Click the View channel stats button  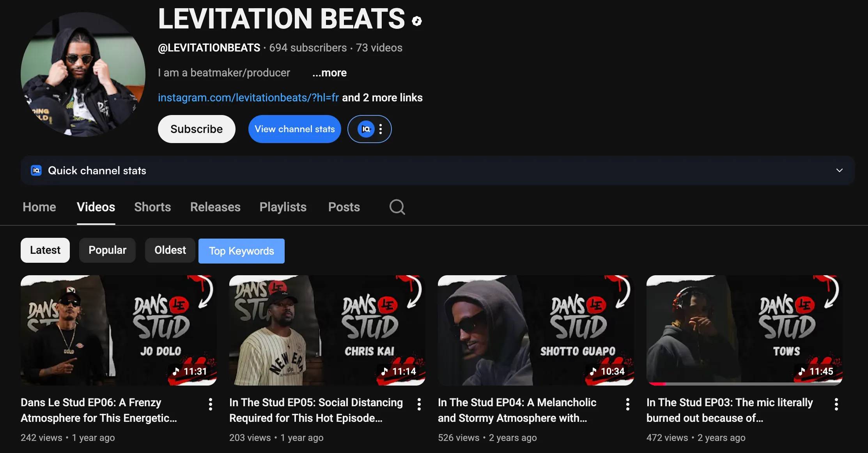click(x=294, y=129)
